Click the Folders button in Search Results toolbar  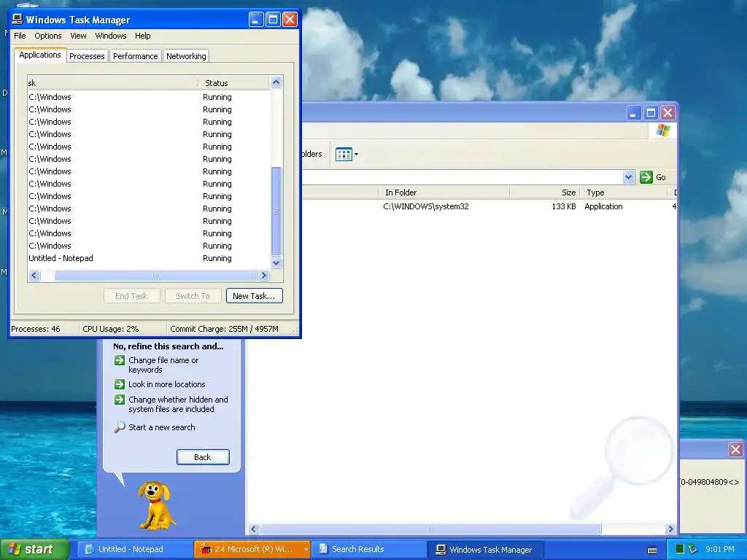click(x=312, y=154)
